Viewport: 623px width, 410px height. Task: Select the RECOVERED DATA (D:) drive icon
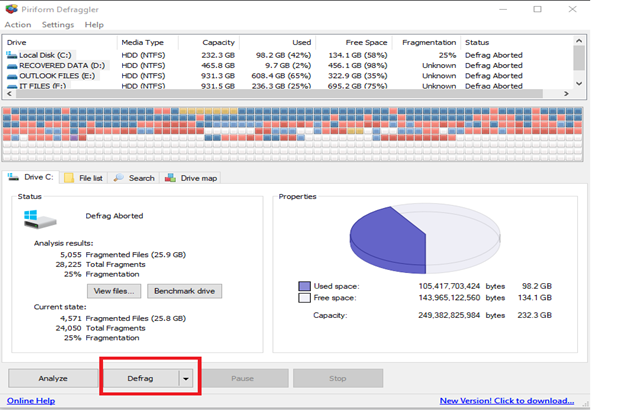point(12,66)
